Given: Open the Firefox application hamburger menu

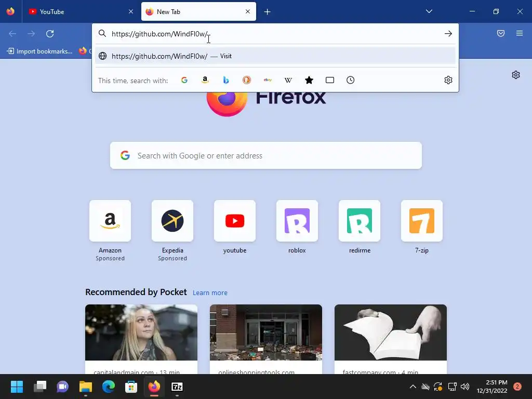Looking at the screenshot, I should tap(520, 33).
